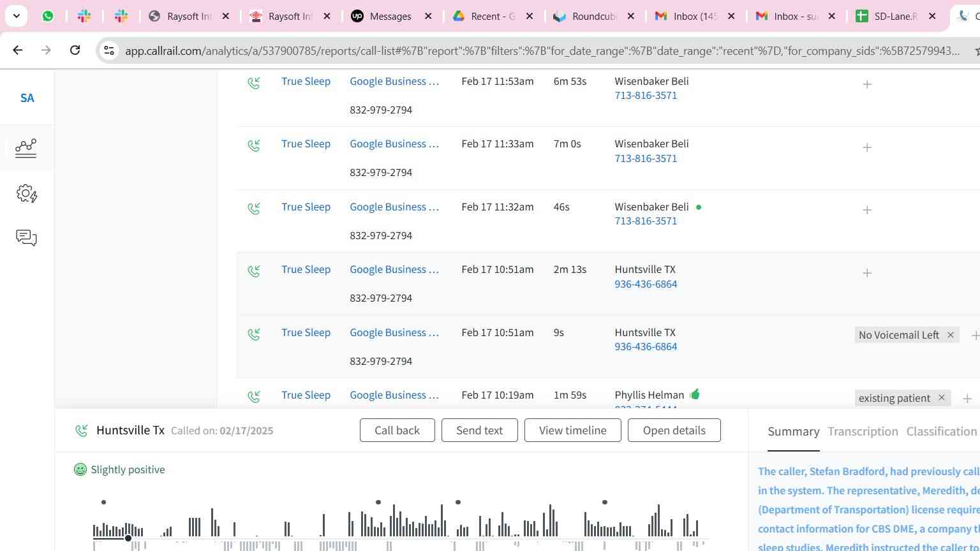Open True Sleep link in Feb 17 11:53am row
Image resolution: width=980 pixels, height=551 pixels.
[306, 81]
